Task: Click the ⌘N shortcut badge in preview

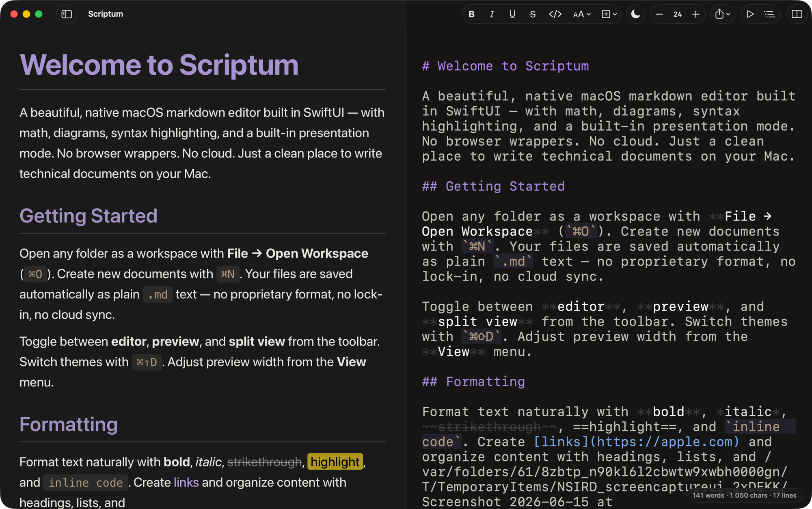Action: 228,274
